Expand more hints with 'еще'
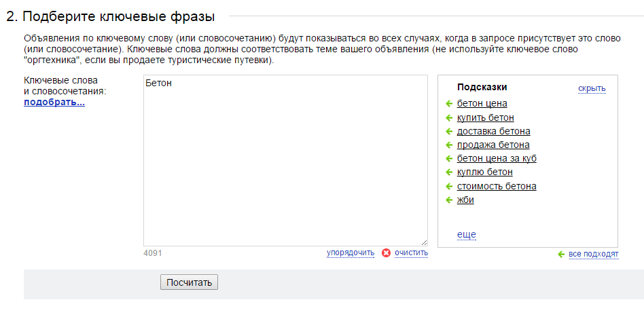 click(x=467, y=234)
